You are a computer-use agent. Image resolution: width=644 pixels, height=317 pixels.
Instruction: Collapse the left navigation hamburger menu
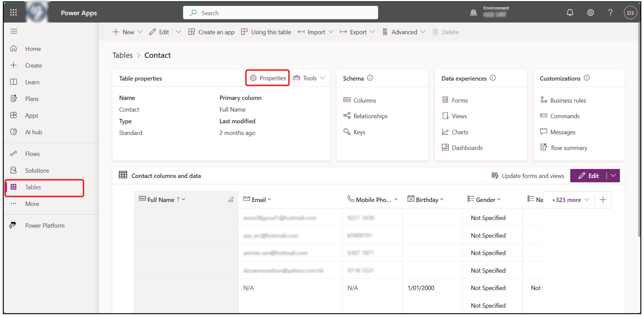(14, 31)
